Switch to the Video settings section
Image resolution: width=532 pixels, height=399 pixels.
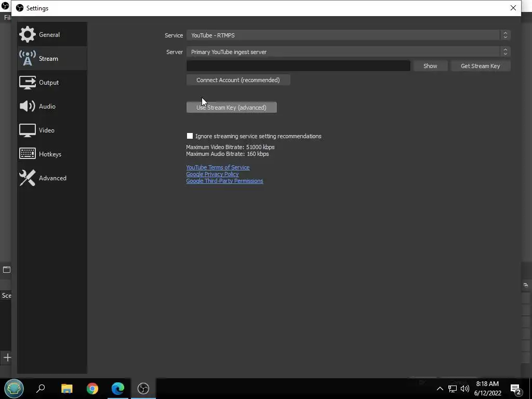tap(52, 130)
